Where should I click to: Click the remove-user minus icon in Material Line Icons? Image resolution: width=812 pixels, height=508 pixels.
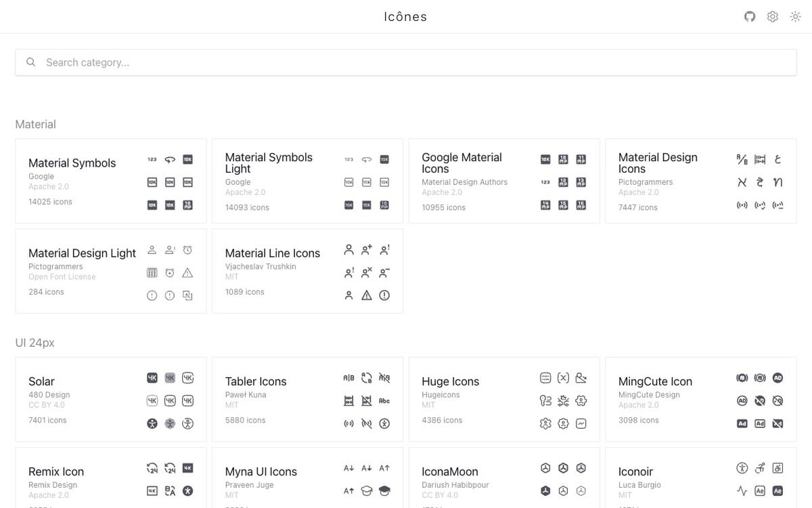pyautogui.click(x=384, y=272)
